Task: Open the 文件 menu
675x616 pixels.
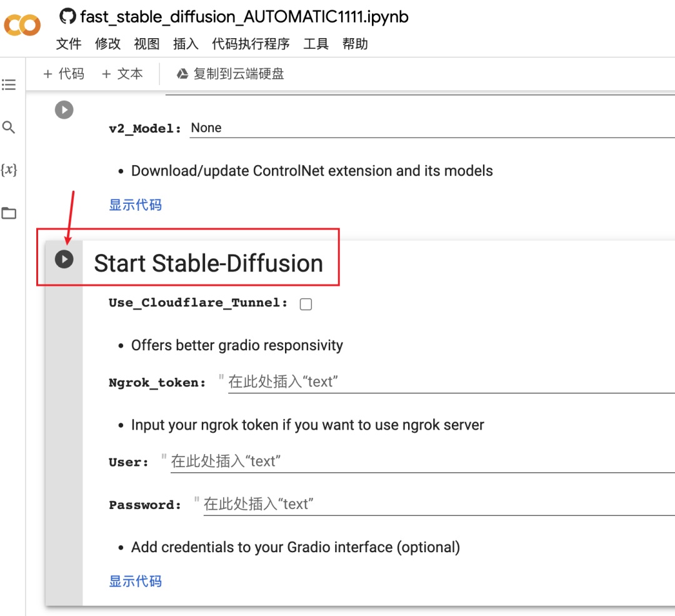Action: [x=69, y=44]
